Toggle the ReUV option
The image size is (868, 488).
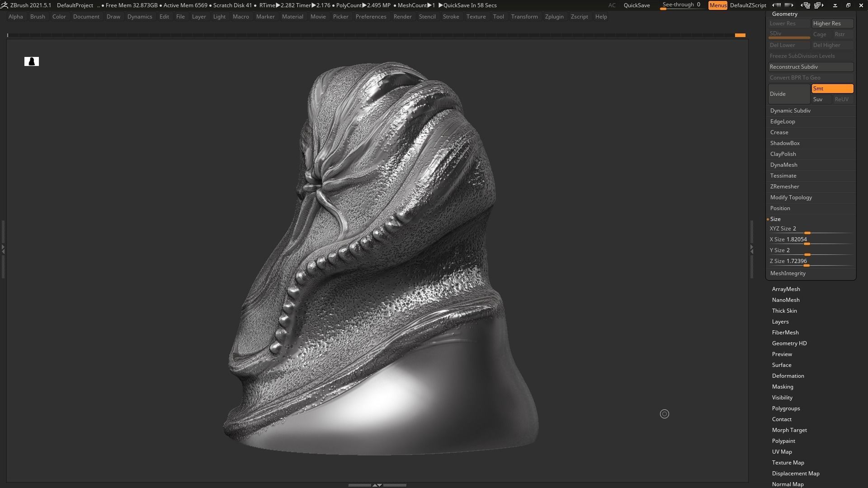(843, 99)
